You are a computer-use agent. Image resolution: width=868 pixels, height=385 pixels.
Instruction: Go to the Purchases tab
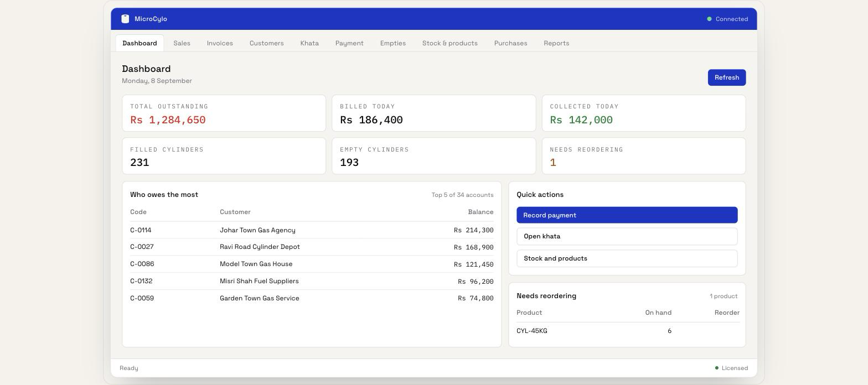tap(510, 43)
